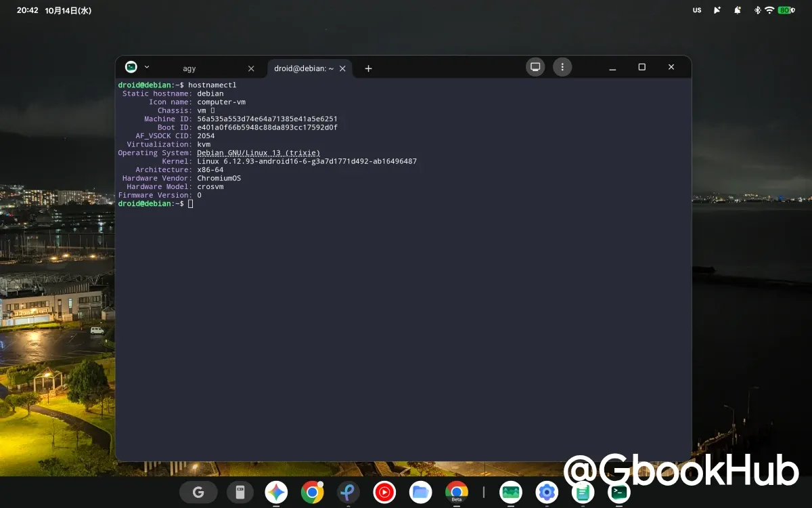Maximize the terminal window

pos(642,67)
